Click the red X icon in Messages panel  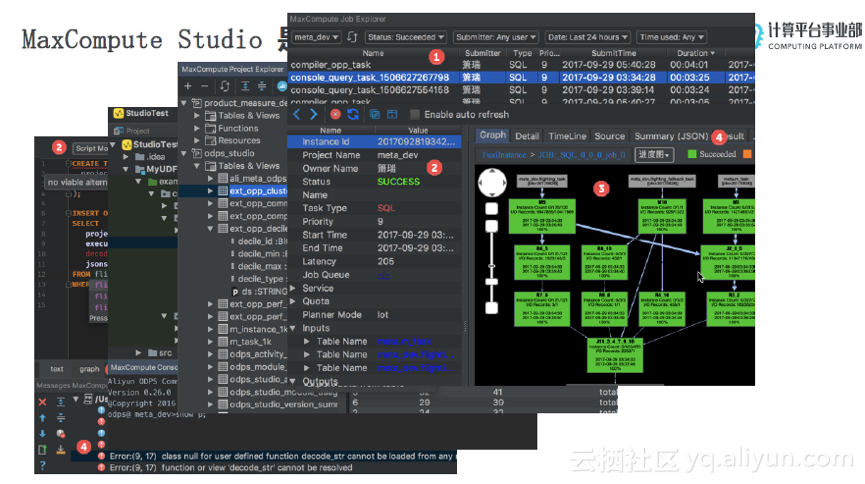click(x=42, y=402)
